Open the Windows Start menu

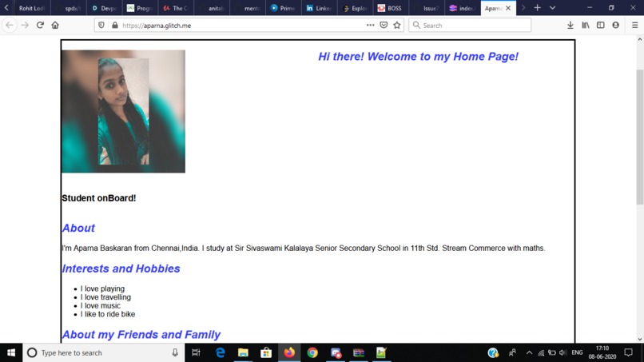click(x=11, y=352)
